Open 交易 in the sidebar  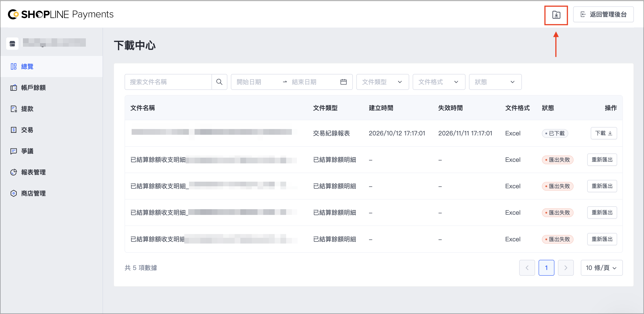(52, 130)
